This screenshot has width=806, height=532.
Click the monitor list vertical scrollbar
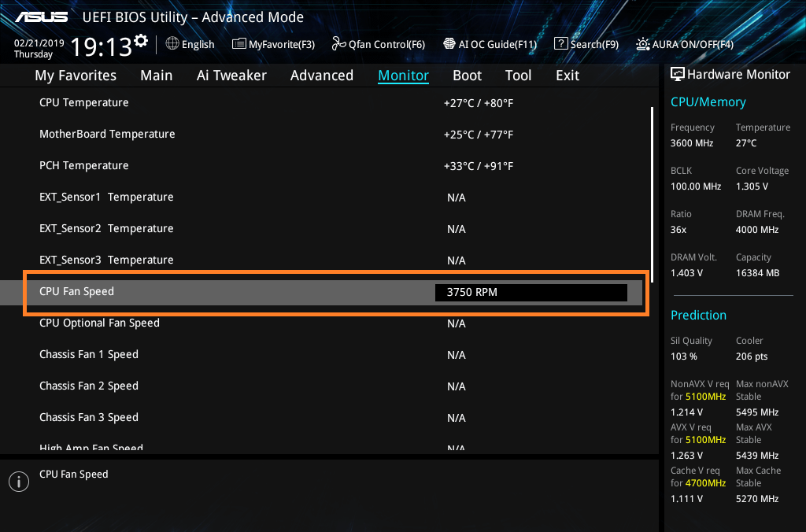[x=652, y=194]
